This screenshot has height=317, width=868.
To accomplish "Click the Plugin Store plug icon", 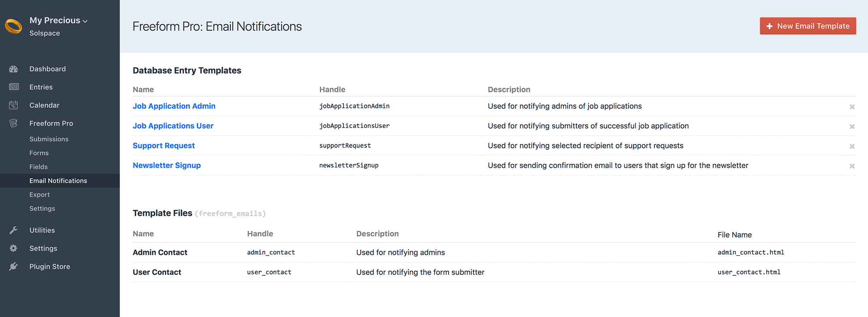I will (x=13, y=266).
